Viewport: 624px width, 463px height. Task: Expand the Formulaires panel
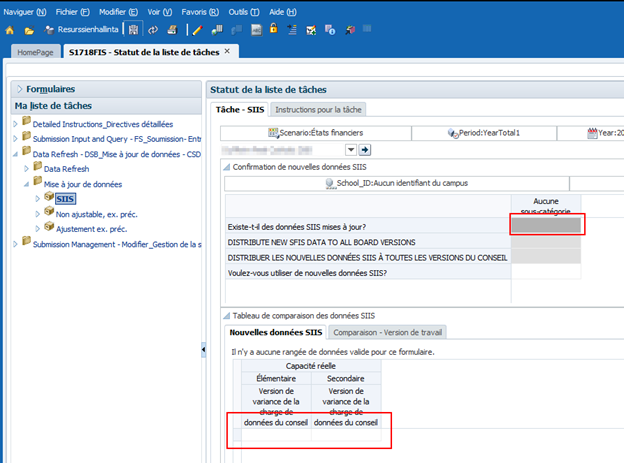tap(18, 89)
